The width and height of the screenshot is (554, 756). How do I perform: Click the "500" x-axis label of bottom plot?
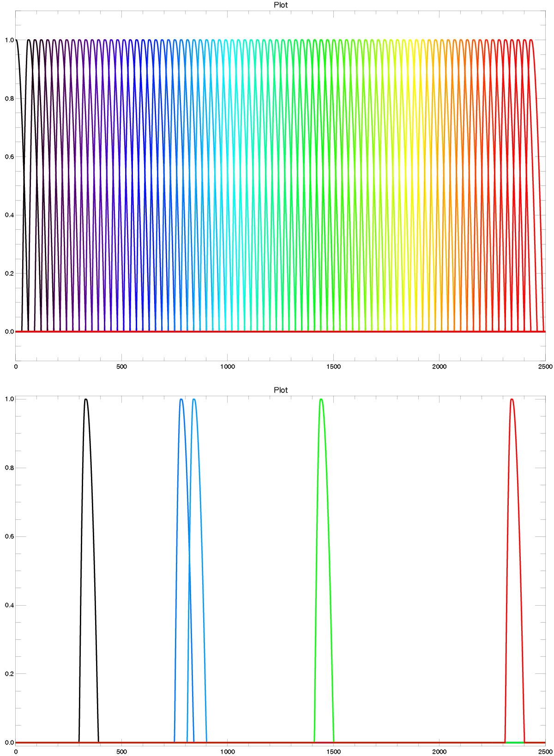121,751
